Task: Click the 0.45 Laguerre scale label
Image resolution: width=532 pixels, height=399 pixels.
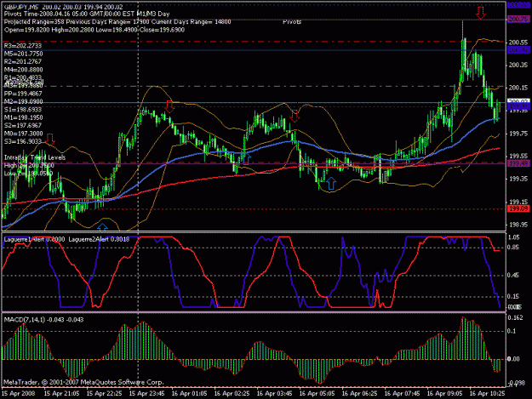Action: tap(513, 276)
